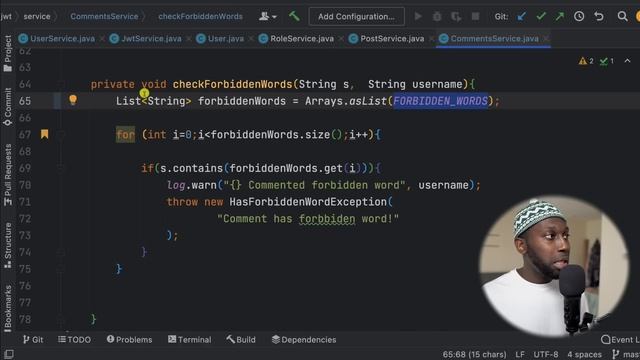Click checkForbiddenWords method name in code
This screenshot has height=360, width=640.
point(232,84)
